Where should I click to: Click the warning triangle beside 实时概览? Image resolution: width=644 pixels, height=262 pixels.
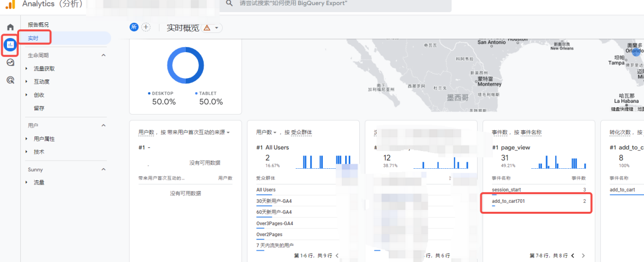[207, 28]
